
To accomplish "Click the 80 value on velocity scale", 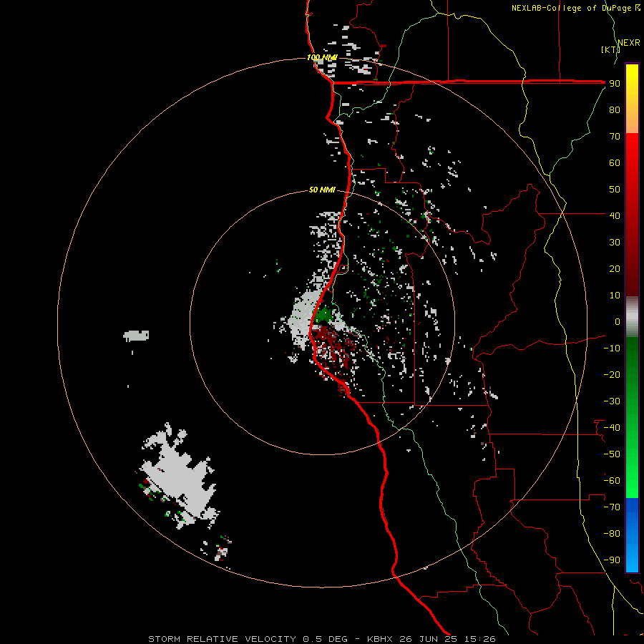I will point(615,109).
